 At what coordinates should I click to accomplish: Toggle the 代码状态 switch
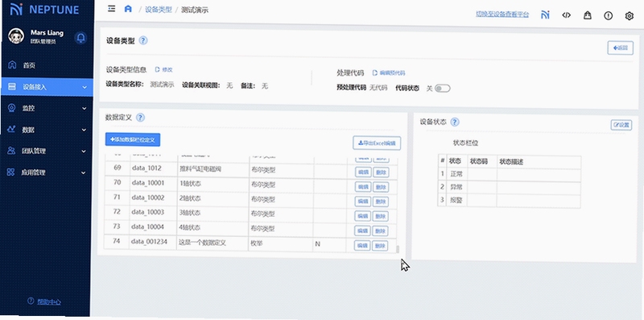point(443,89)
